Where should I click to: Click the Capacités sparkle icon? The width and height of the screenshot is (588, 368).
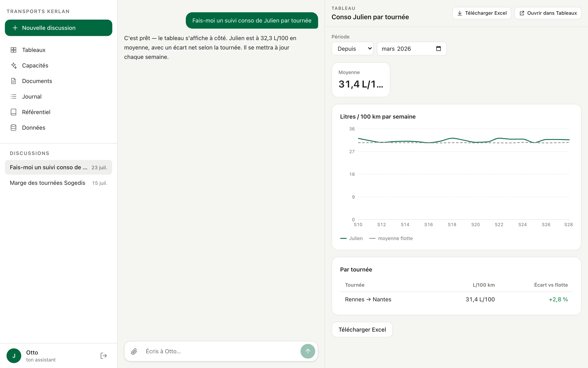coord(14,65)
